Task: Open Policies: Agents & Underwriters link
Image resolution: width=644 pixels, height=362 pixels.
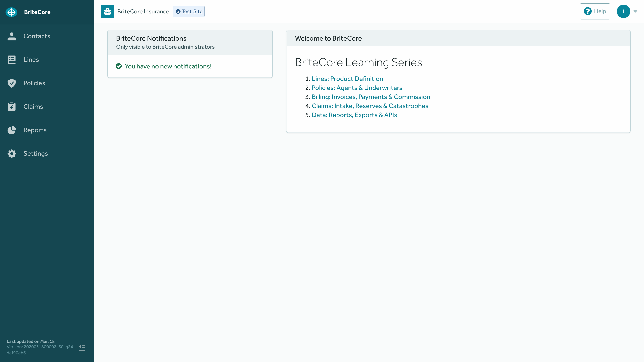Action: (x=357, y=88)
